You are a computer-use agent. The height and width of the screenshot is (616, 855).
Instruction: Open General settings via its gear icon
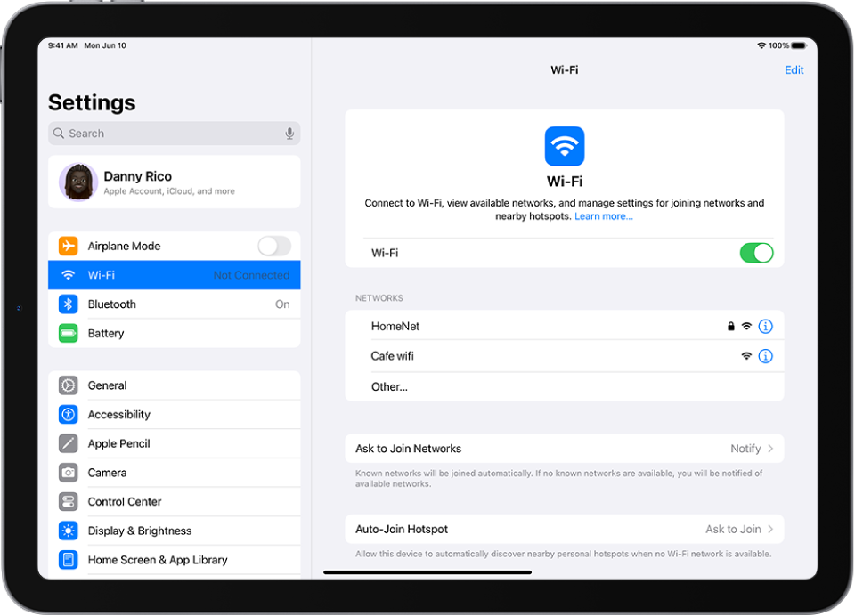click(x=69, y=385)
